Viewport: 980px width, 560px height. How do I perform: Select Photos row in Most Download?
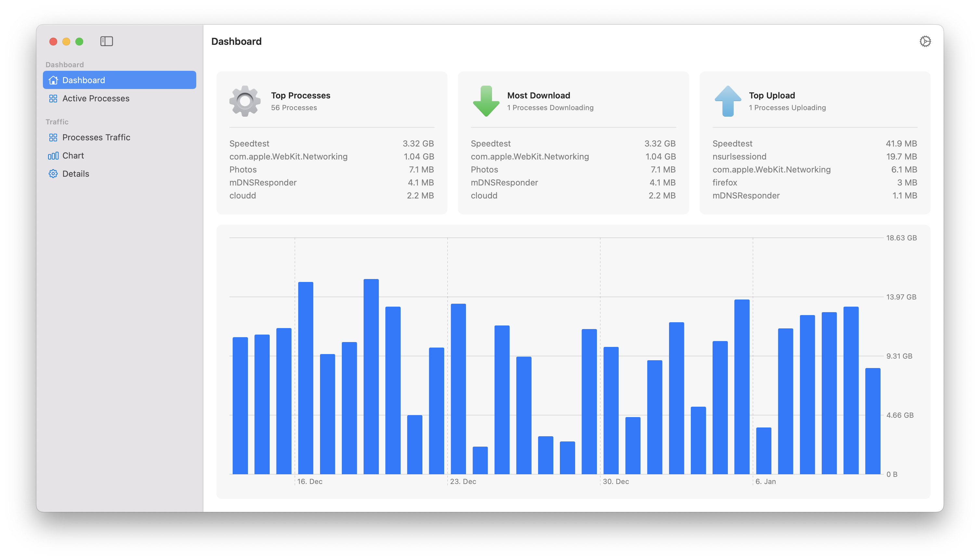click(x=573, y=170)
